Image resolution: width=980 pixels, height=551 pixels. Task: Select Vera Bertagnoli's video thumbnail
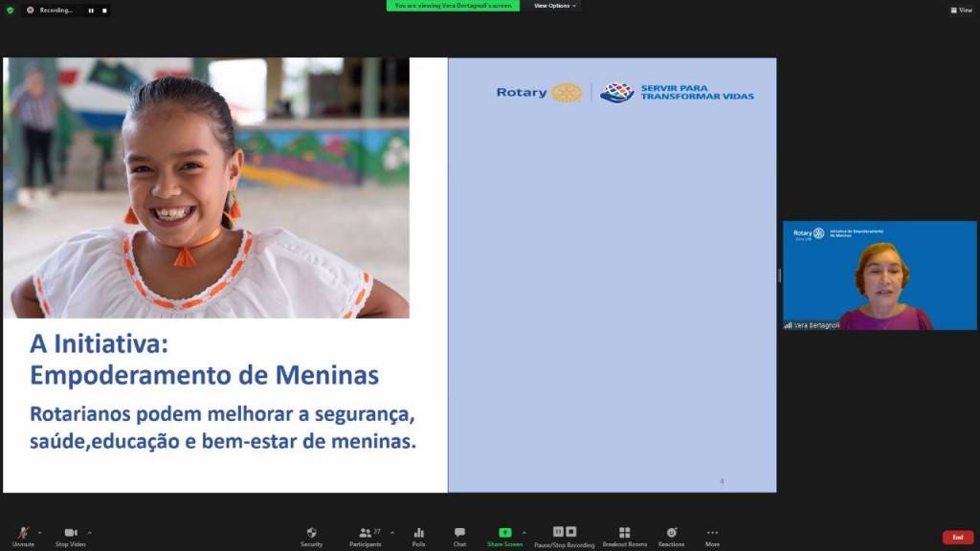[x=880, y=275]
